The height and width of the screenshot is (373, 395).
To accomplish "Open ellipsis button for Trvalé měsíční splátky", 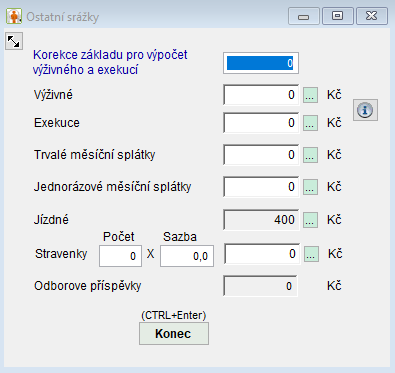I will click(310, 155).
